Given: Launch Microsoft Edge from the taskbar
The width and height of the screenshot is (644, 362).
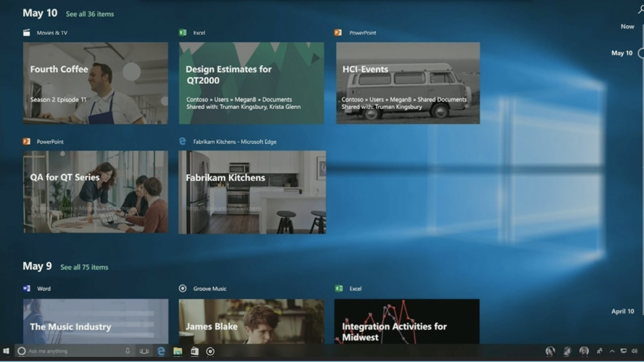Looking at the screenshot, I should (x=161, y=351).
